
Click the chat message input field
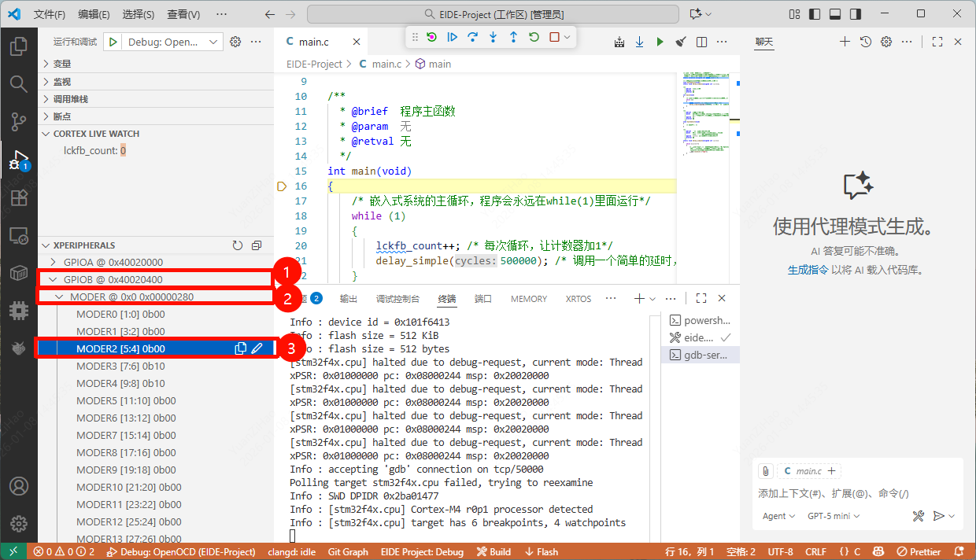tap(856, 493)
